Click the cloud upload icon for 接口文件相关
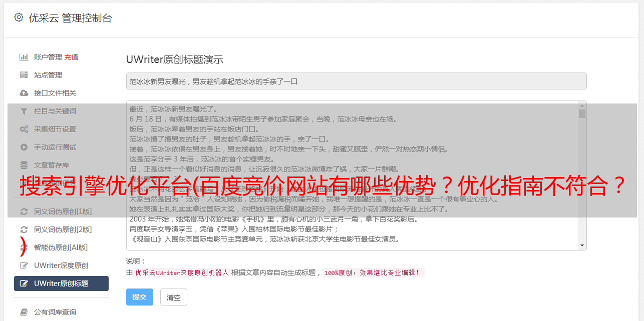This screenshot has height=321, width=644. point(24,93)
